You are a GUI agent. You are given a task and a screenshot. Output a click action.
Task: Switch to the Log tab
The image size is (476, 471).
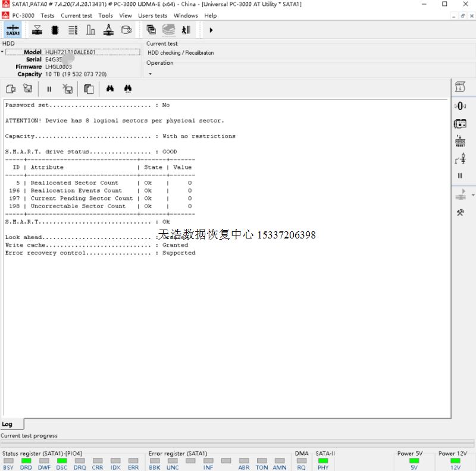7,424
